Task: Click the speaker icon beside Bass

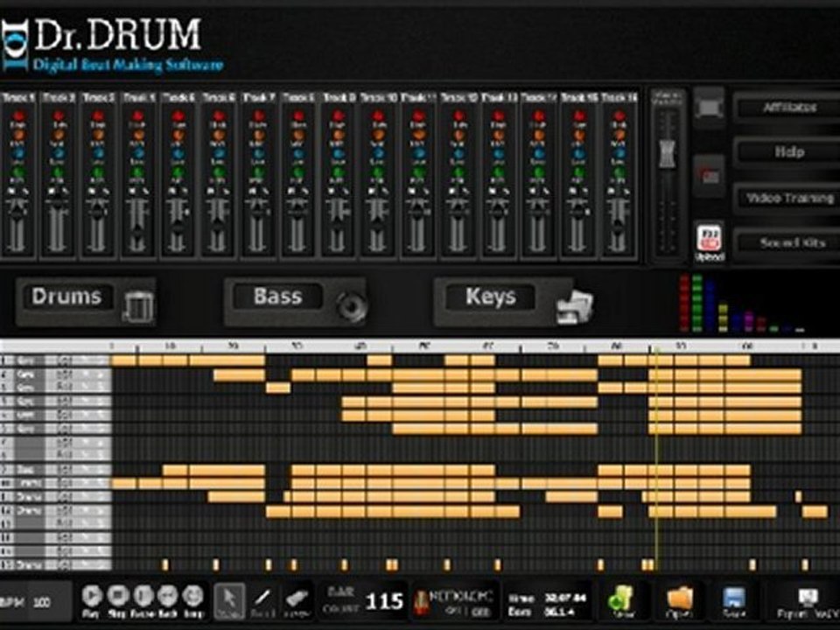Action: 352,306
